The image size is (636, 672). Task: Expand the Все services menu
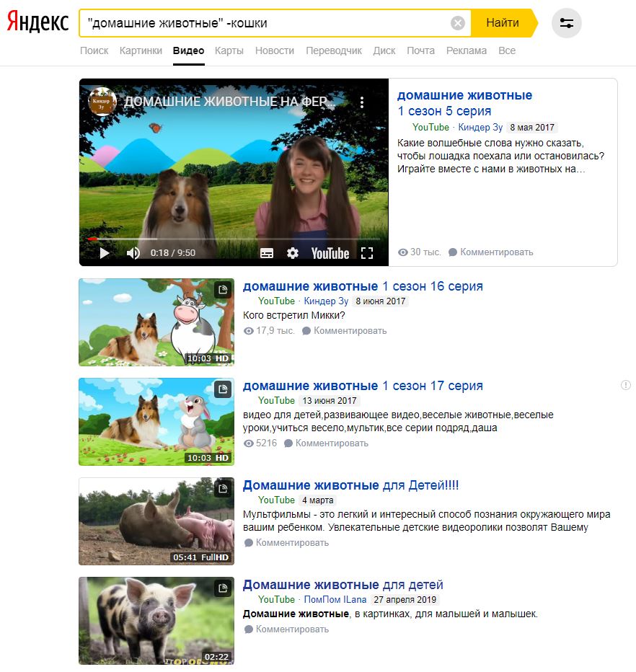click(x=507, y=50)
